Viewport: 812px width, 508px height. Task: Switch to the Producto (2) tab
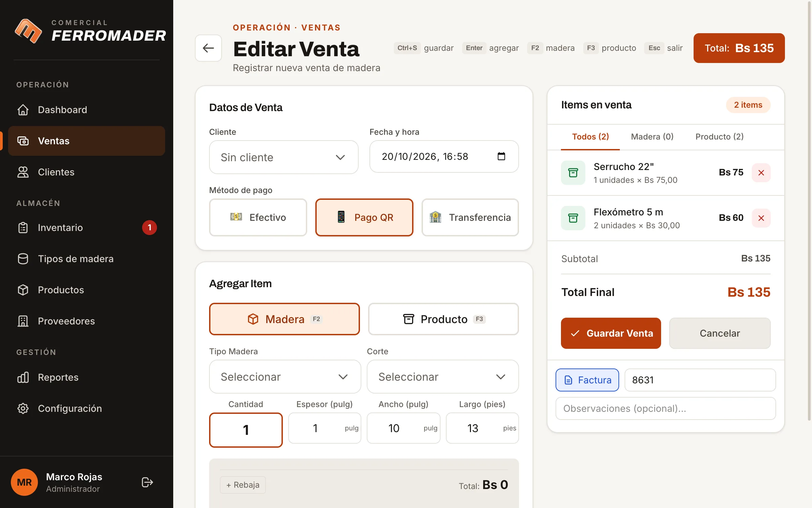pyautogui.click(x=720, y=137)
